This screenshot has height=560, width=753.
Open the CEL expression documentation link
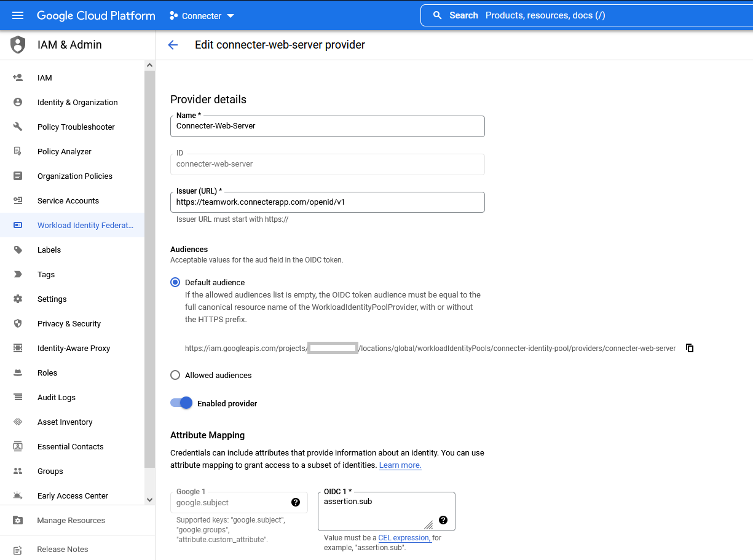pos(404,537)
